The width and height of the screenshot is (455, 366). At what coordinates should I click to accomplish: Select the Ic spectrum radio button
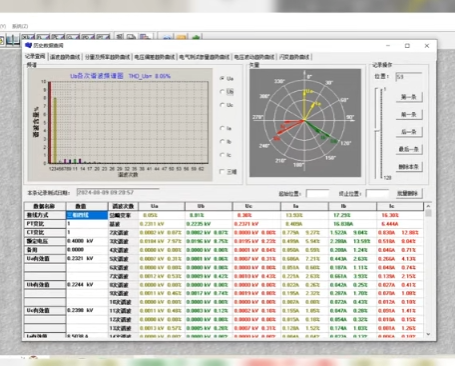pyautogui.click(x=222, y=155)
